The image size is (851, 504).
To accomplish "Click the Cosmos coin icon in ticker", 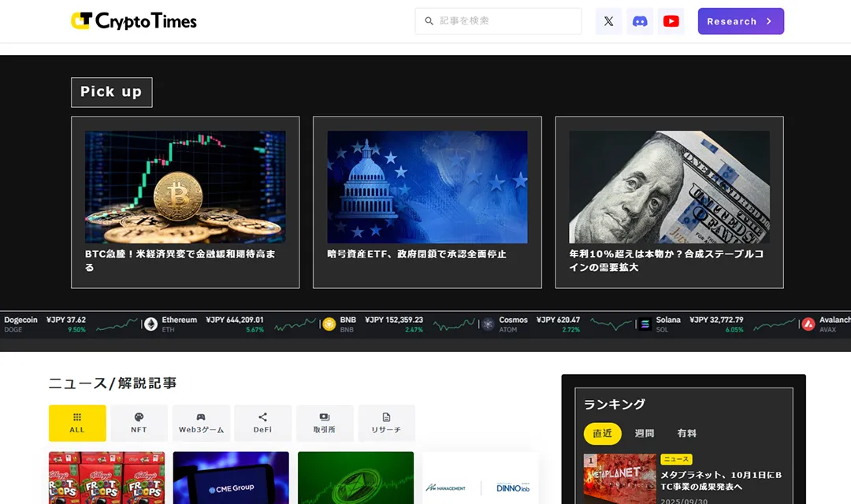I will coord(488,324).
